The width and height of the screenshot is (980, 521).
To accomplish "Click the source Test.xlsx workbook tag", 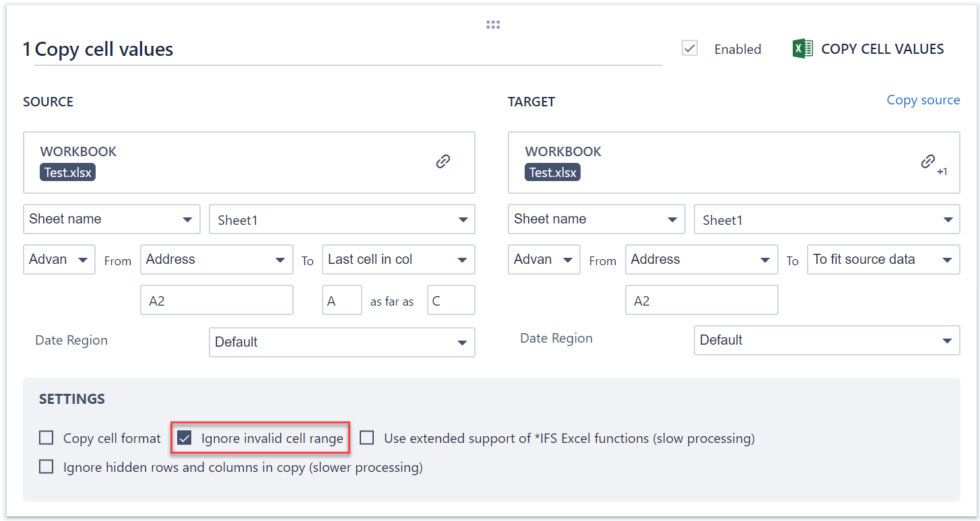I will click(68, 172).
